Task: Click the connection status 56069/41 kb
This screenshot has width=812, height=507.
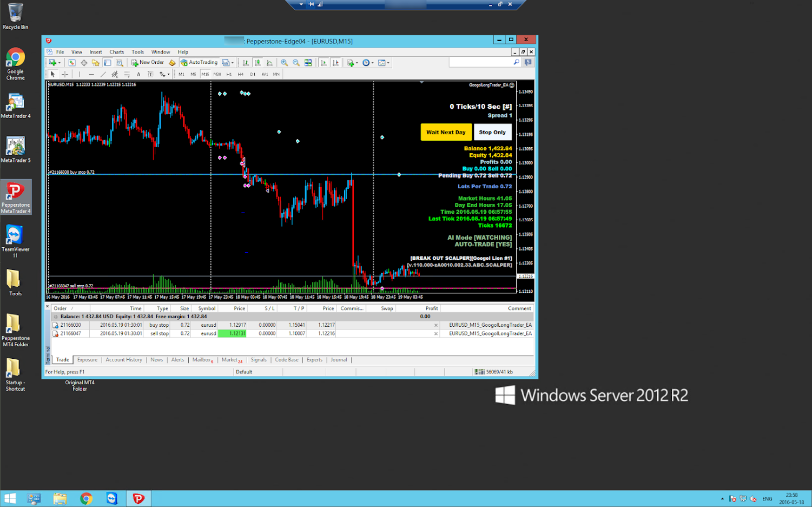Action: 494,372
